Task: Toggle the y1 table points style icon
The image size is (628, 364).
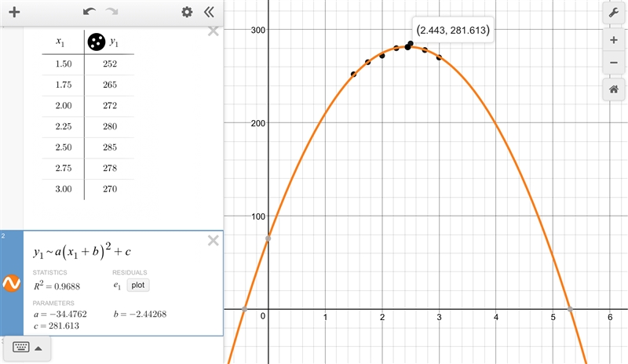Action: point(96,42)
